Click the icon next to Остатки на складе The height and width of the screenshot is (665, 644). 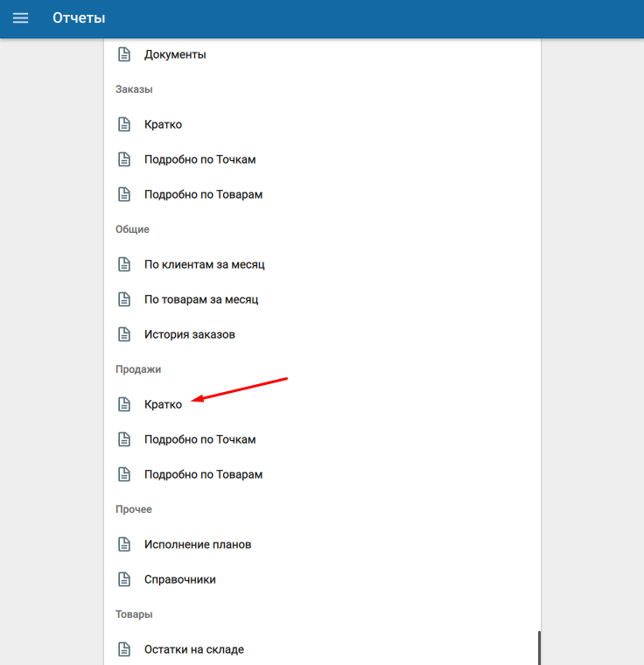point(124,649)
